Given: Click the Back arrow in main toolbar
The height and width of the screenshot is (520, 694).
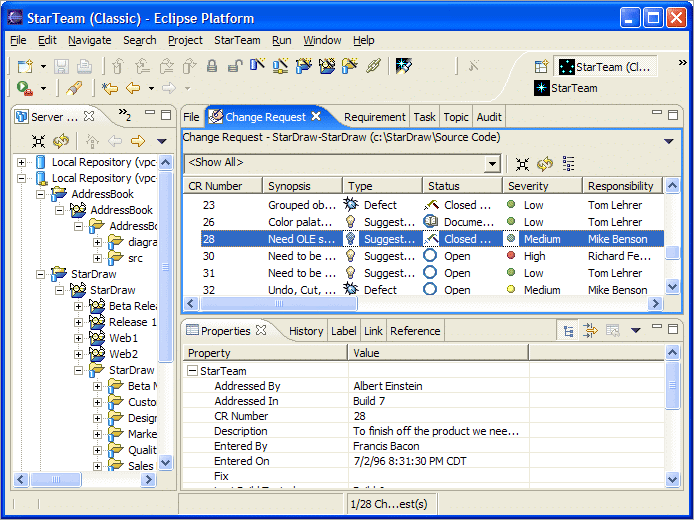Looking at the screenshot, I should tap(133, 89).
